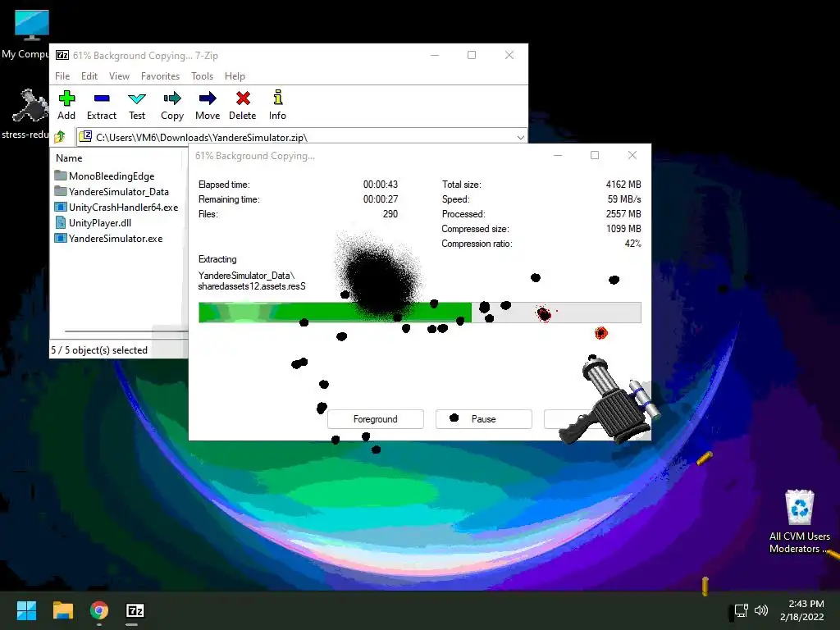Click the Copy toolbar icon
The height and width of the screenshot is (630, 840).
(x=172, y=98)
